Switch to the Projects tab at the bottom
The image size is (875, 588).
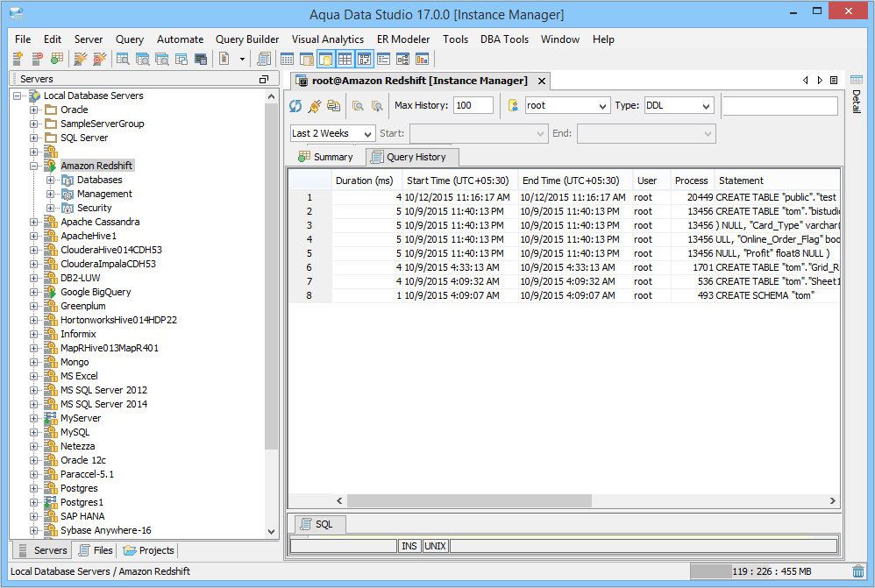pyautogui.click(x=147, y=550)
